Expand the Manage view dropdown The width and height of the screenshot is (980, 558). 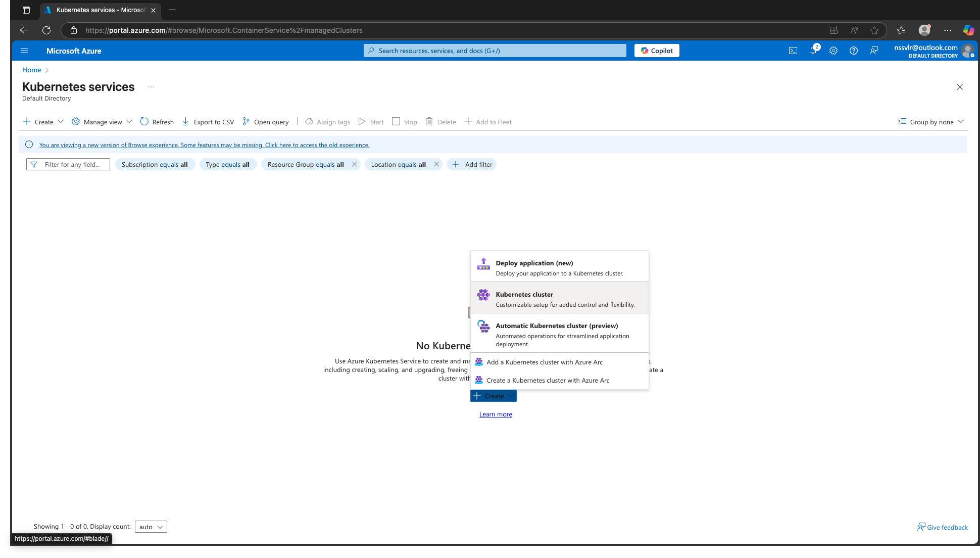pyautogui.click(x=102, y=122)
